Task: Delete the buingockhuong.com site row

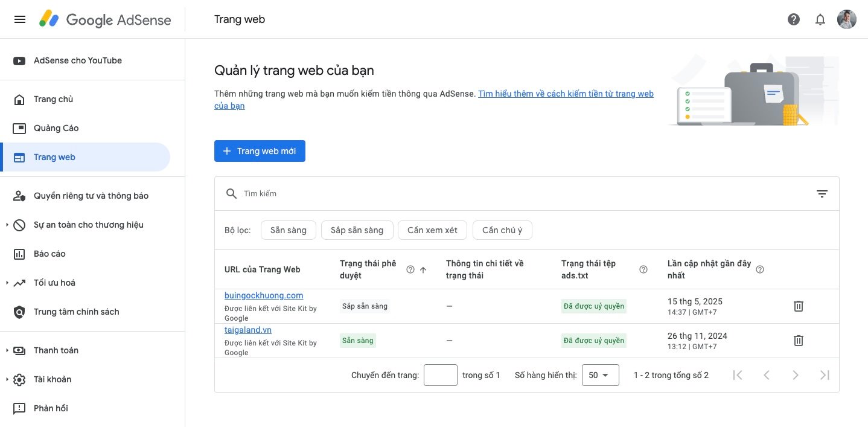Action: (798, 306)
